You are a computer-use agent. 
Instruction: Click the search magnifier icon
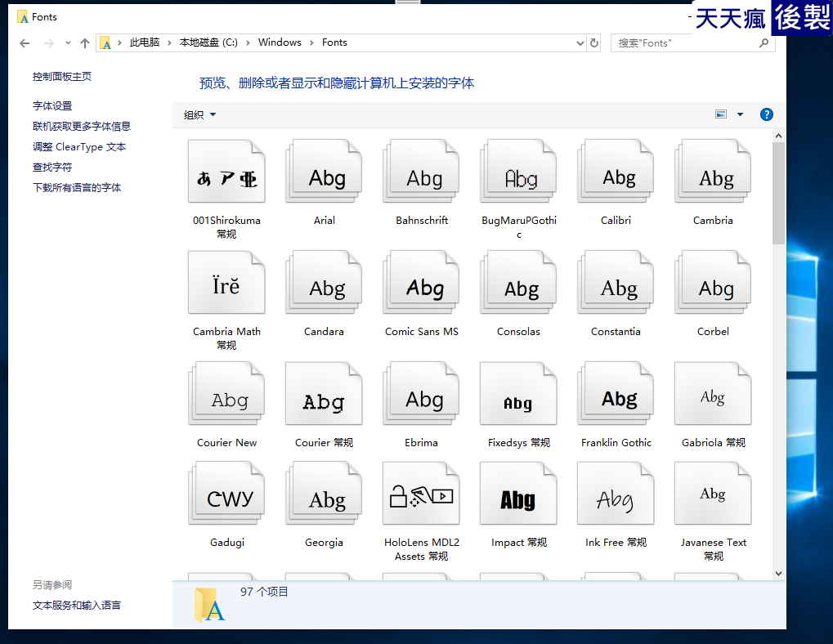(x=764, y=42)
